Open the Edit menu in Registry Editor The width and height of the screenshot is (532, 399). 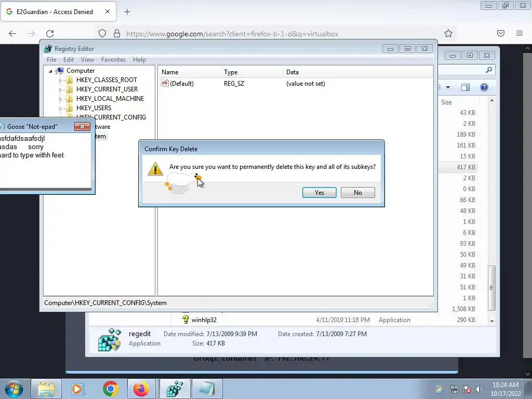pyautogui.click(x=69, y=59)
